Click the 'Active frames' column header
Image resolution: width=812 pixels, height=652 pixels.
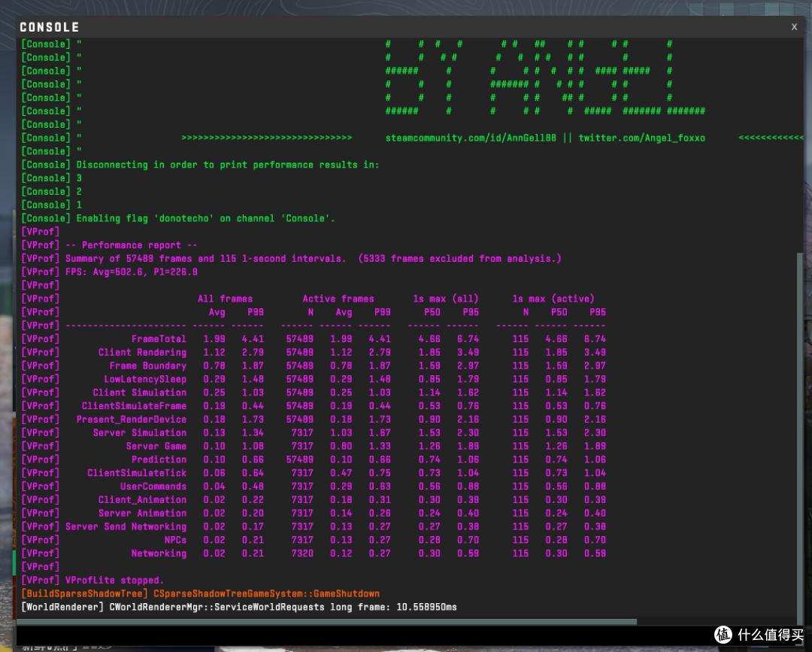[x=338, y=299]
